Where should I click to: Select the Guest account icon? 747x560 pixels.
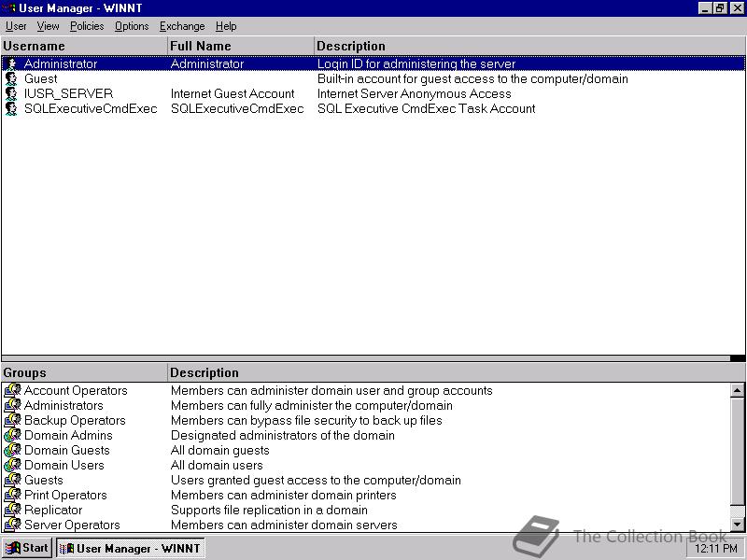(11, 79)
